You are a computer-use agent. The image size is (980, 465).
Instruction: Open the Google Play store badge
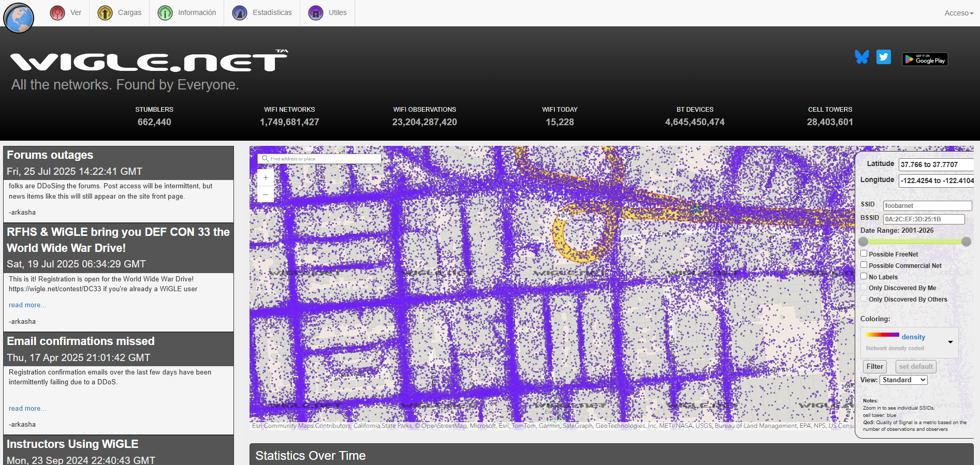[x=925, y=59]
